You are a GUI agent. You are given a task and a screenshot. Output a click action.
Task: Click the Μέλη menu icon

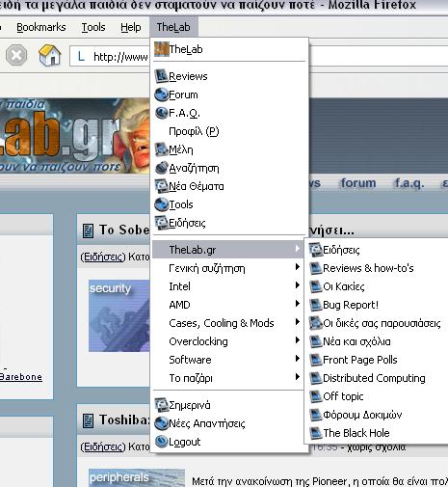161,149
